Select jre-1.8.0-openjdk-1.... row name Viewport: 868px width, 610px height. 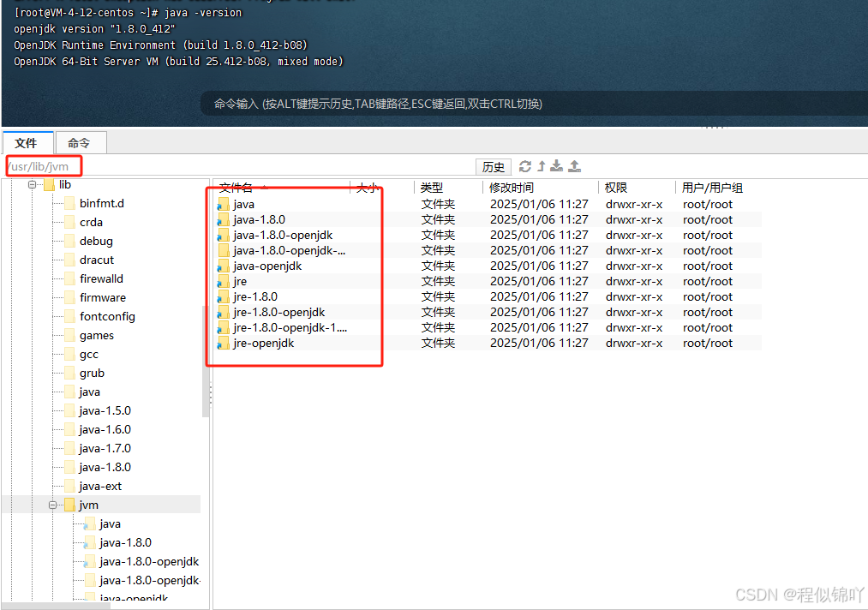(290, 327)
